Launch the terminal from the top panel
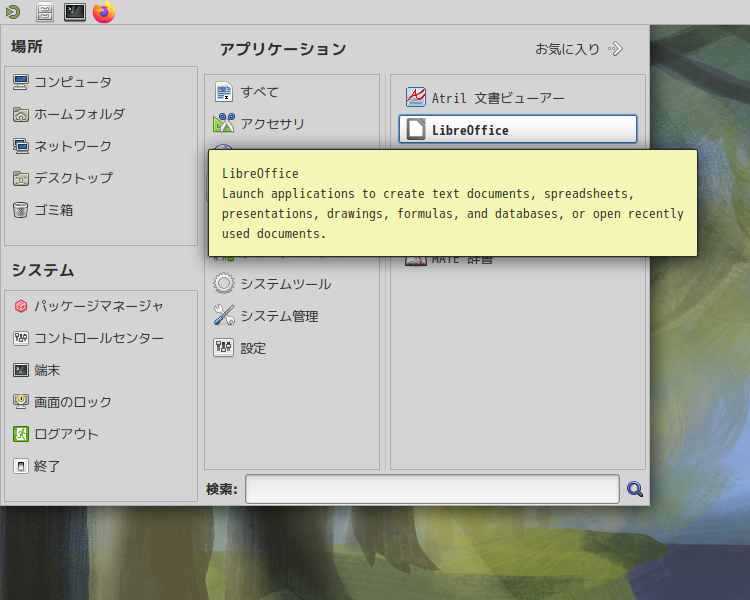Screen dimensions: 750x600 [x=75, y=12]
